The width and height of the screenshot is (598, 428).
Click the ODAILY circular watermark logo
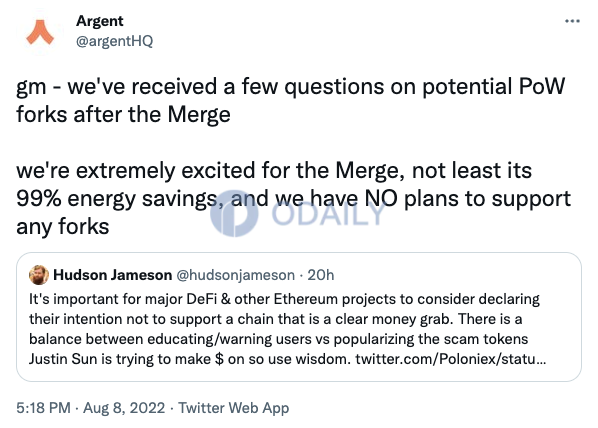234,213
